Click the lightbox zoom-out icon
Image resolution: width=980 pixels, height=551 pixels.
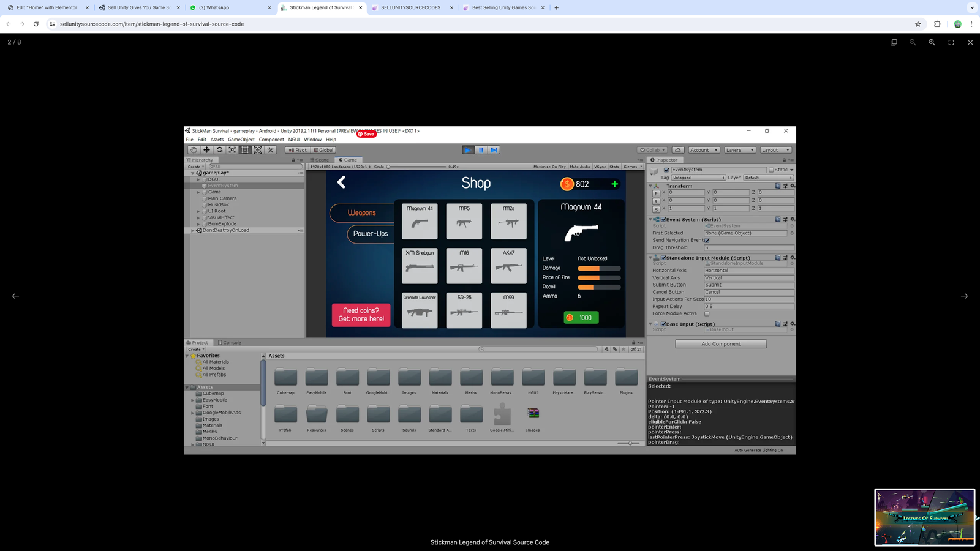pyautogui.click(x=913, y=42)
